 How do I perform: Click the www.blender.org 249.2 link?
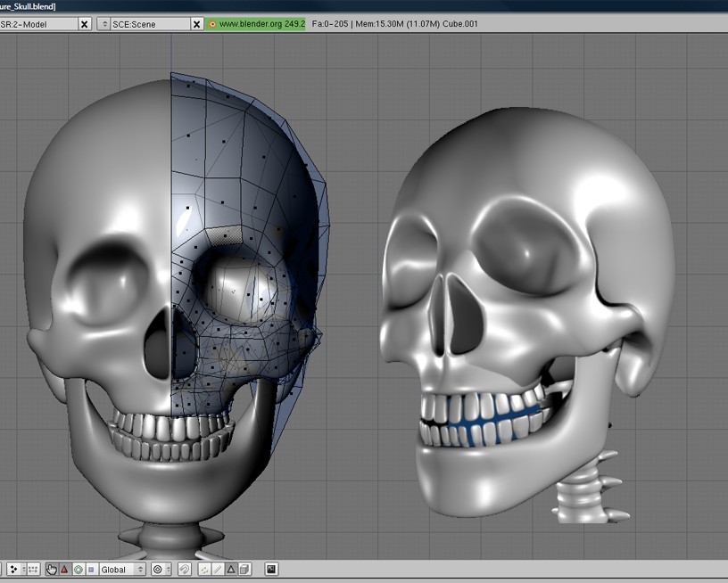click(x=254, y=24)
